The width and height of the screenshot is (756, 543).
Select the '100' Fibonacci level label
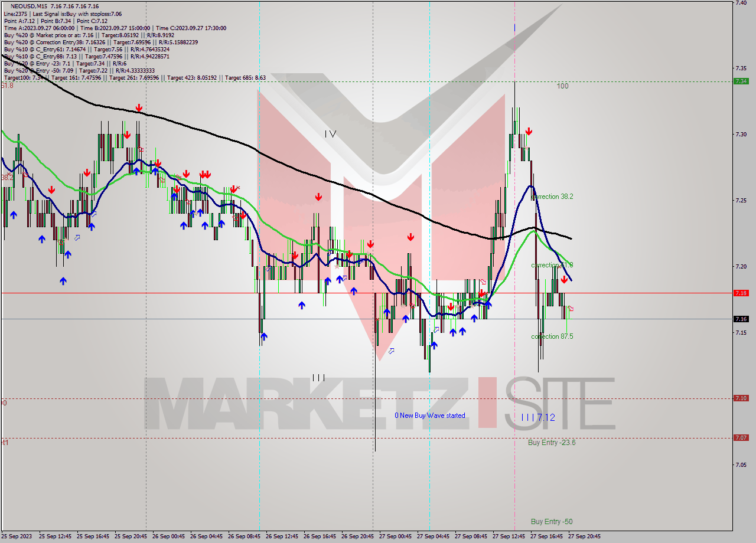[562, 86]
